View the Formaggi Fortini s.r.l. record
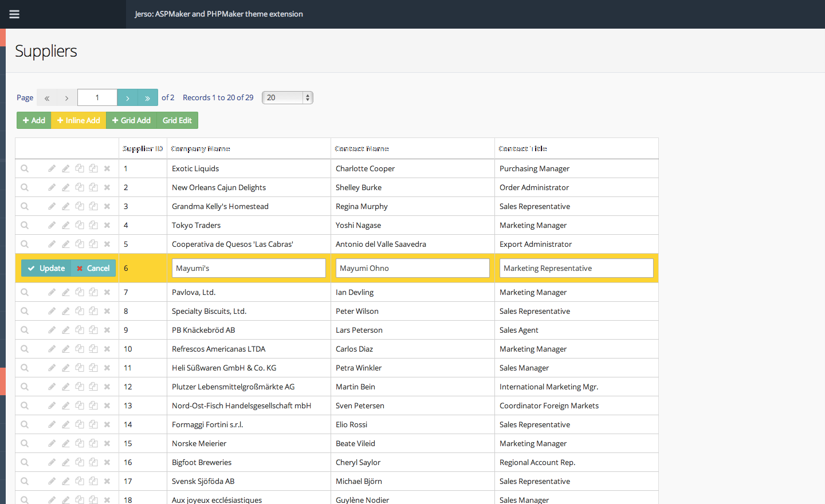 25,424
